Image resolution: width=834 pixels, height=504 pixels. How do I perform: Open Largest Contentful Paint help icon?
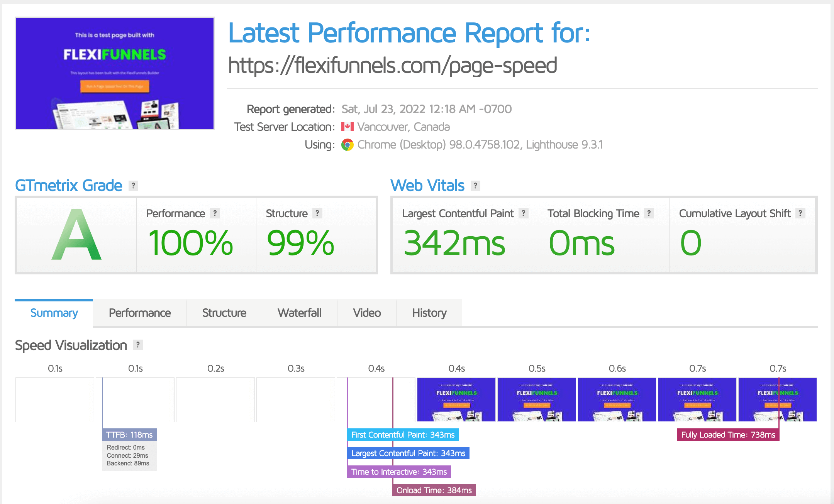524,213
